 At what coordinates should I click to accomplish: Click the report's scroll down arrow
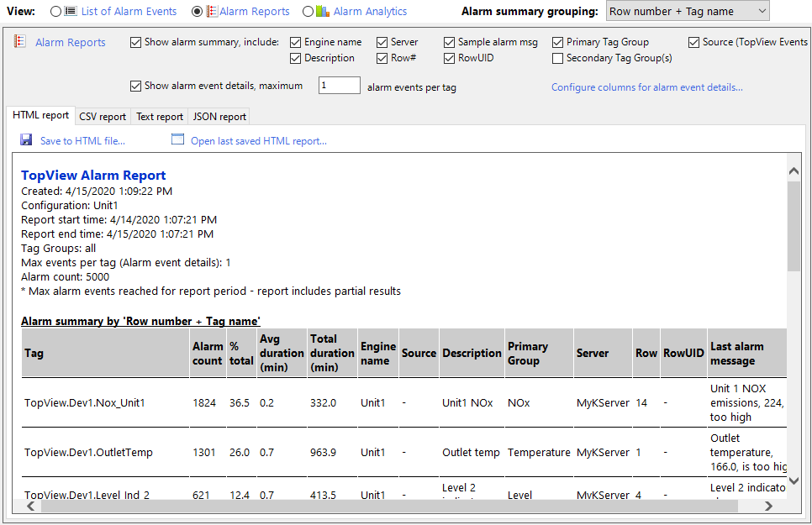click(794, 480)
